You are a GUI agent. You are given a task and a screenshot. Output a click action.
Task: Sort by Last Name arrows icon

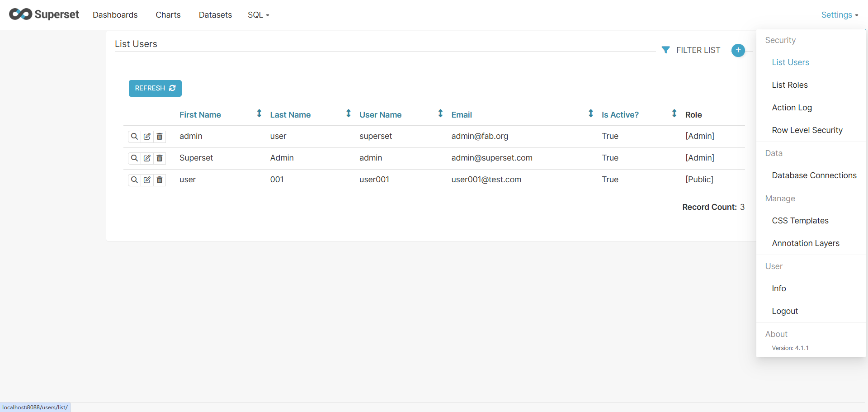tap(349, 113)
